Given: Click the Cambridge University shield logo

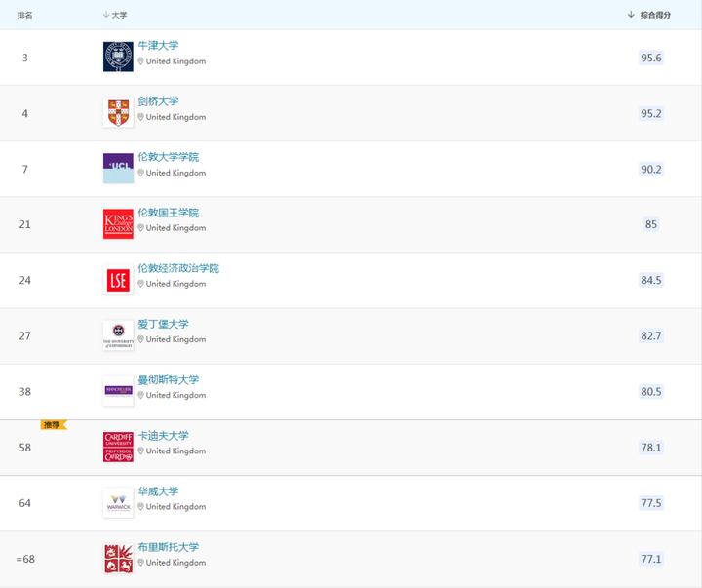Looking at the screenshot, I should tap(118, 112).
